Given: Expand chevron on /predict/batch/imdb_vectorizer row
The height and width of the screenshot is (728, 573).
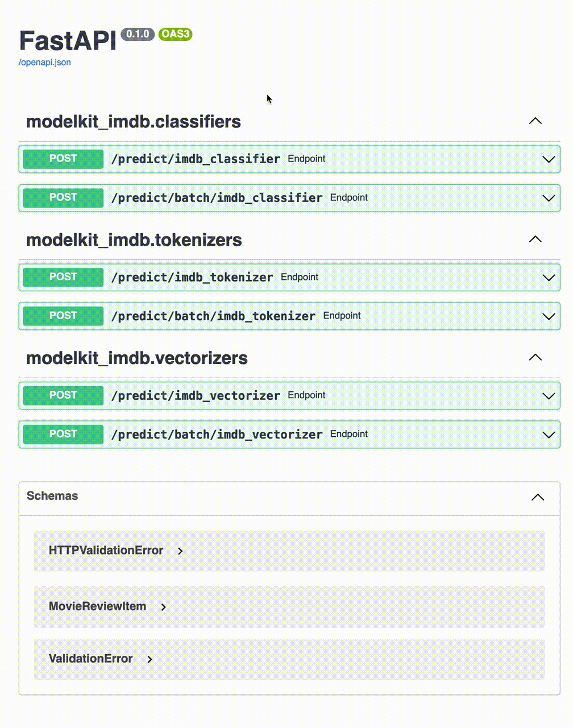Looking at the screenshot, I should 549,435.
